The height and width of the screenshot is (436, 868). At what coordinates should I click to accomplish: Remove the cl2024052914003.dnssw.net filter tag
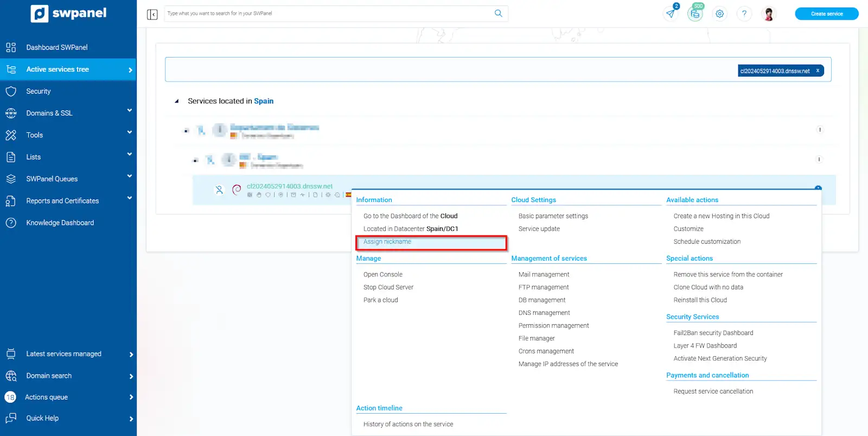[x=818, y=71]
